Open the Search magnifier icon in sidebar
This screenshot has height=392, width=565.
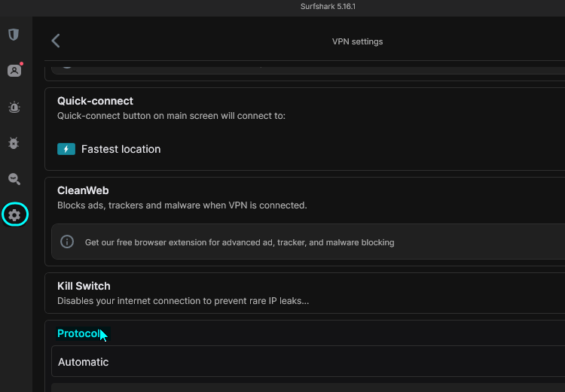(x=14, y=179)
